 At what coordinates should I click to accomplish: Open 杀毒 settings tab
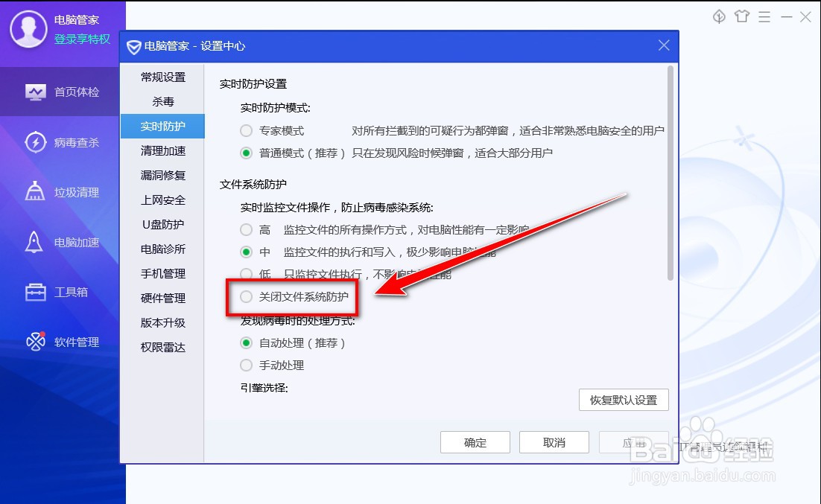point(163,101)
